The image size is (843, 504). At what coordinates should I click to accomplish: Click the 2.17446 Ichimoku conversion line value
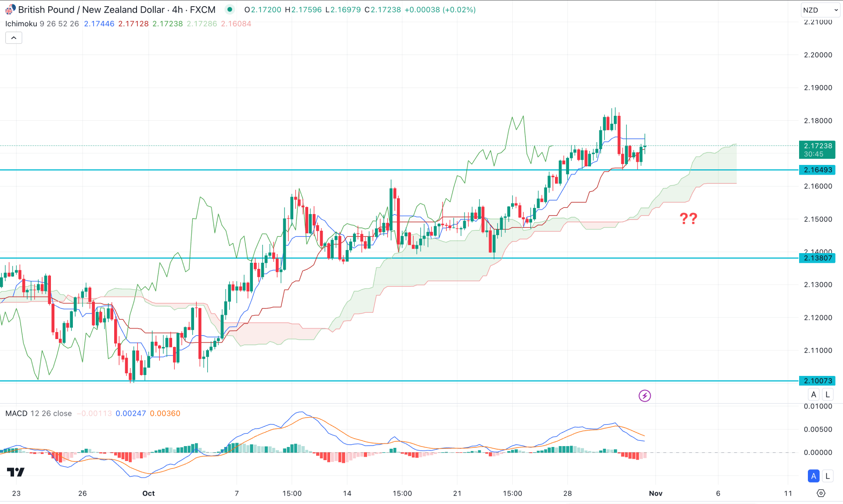click(99, 24)
